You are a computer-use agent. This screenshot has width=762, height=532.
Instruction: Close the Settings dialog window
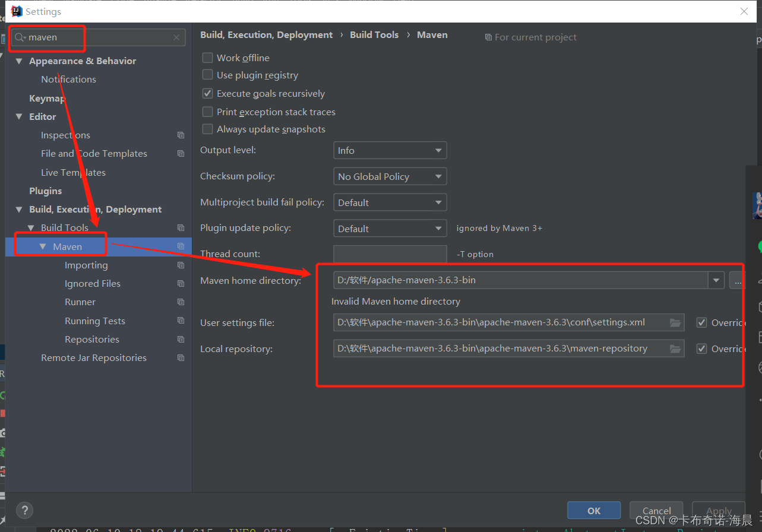click(x=744, y=11)
